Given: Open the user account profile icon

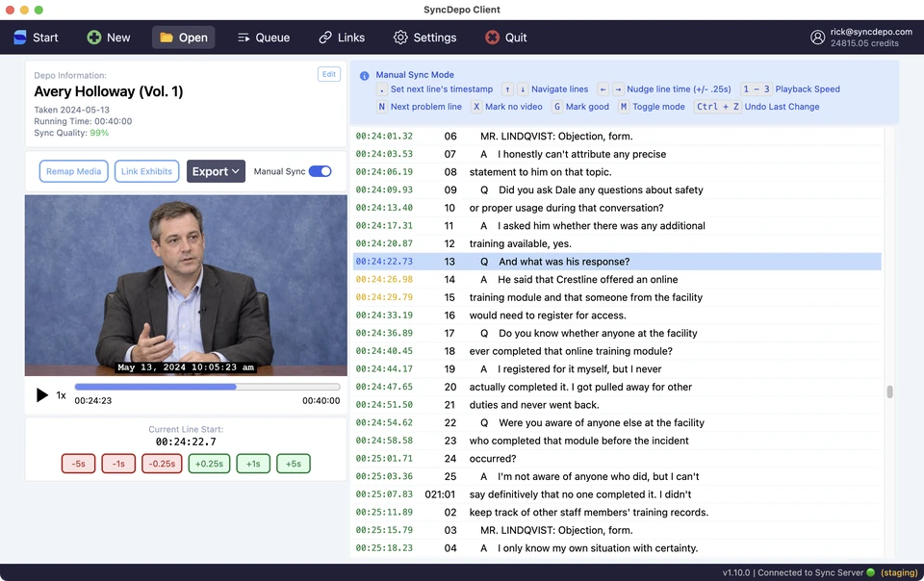Looking at the screenshot, I should point(817,38).
